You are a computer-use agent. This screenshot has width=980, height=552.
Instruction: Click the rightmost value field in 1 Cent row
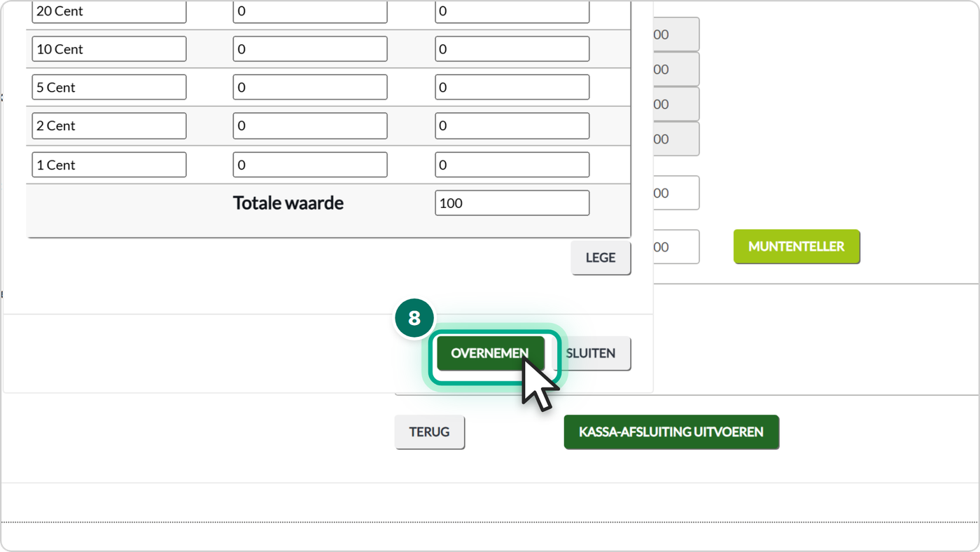pos(512,165)
